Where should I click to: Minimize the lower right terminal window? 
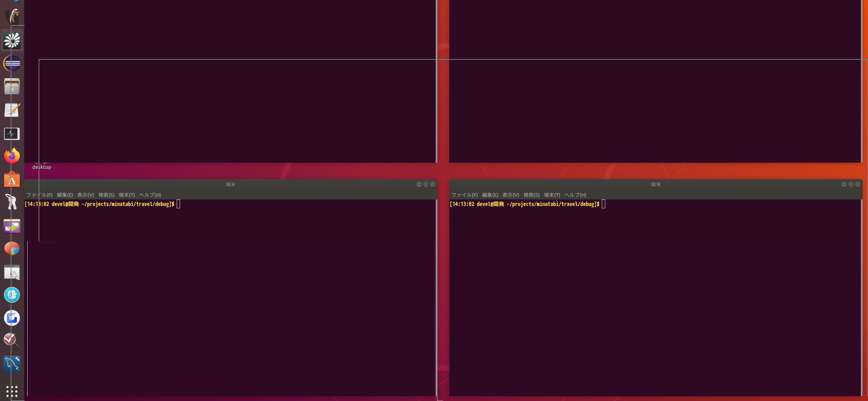pyautogui.click(x=844, y=184)
